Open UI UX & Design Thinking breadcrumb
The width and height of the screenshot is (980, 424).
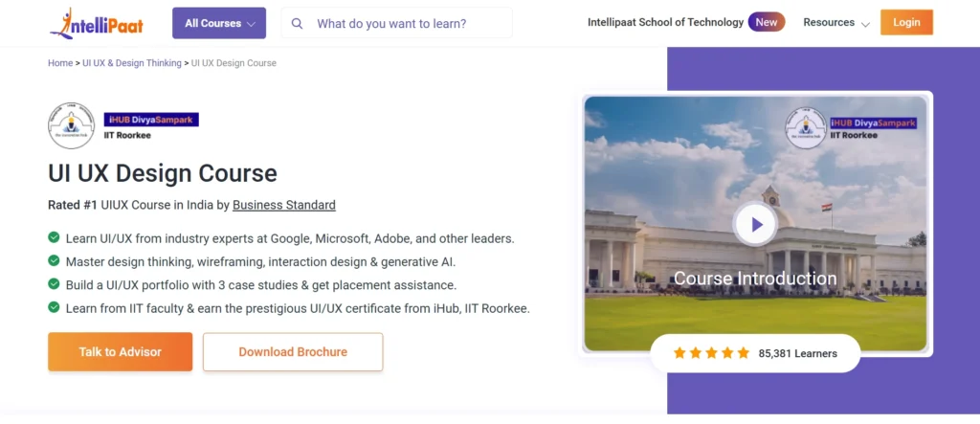point(132,63)
